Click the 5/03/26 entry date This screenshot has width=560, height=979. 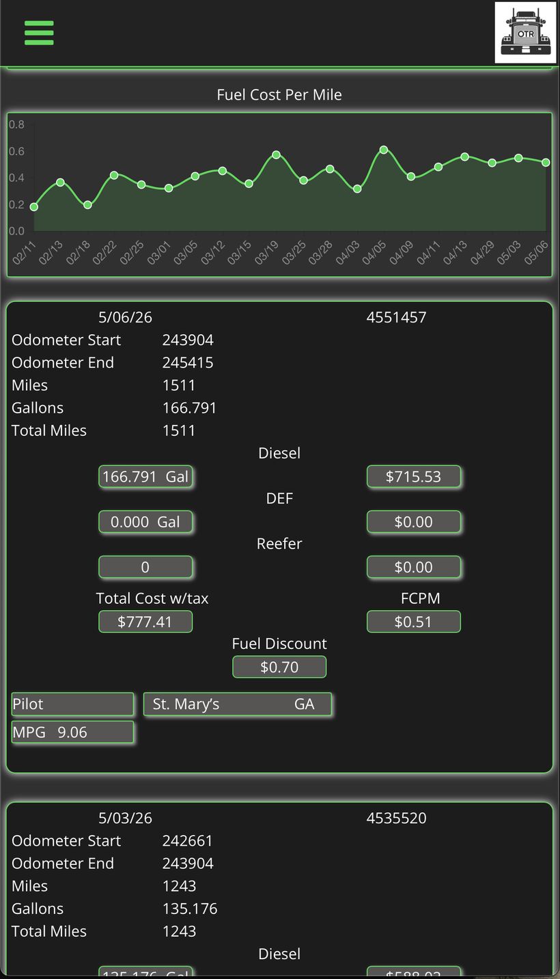125,818
